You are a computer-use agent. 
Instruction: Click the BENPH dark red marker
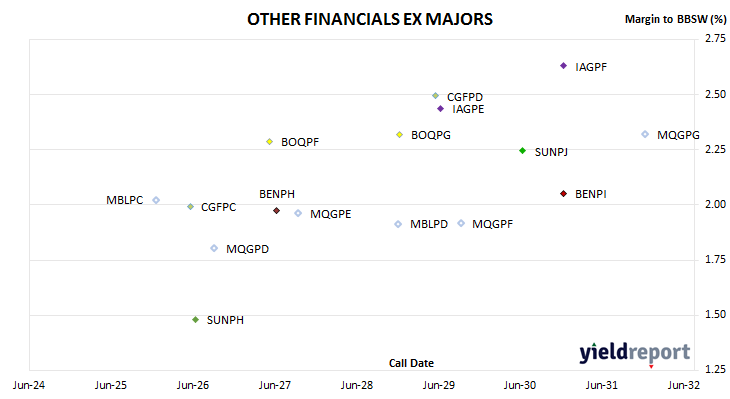[277, 211]
